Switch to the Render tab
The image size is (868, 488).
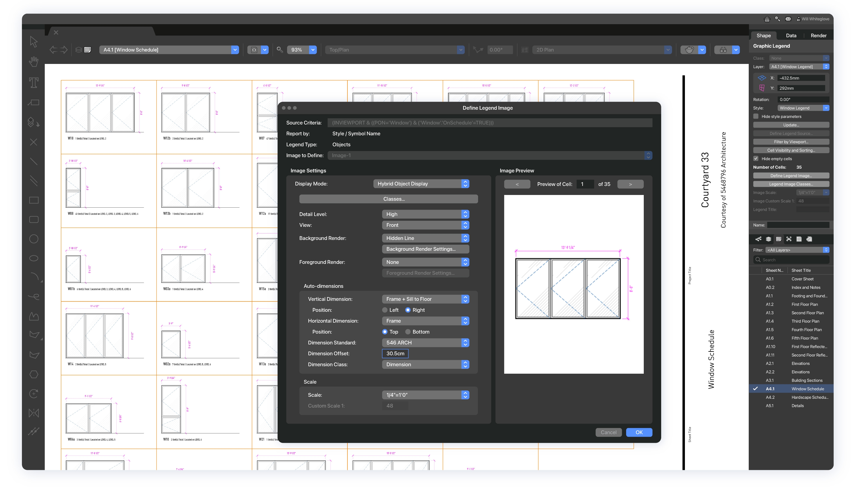coord(818,36)
